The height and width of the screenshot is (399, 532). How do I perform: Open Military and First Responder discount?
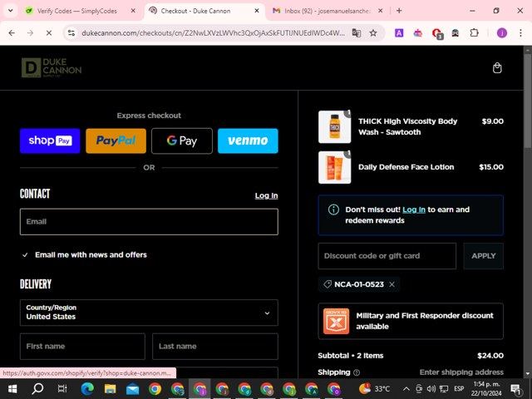click(411, 321)
